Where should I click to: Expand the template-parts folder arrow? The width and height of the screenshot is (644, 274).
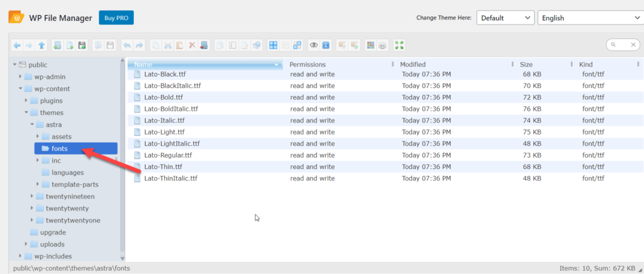click(38, 185)
